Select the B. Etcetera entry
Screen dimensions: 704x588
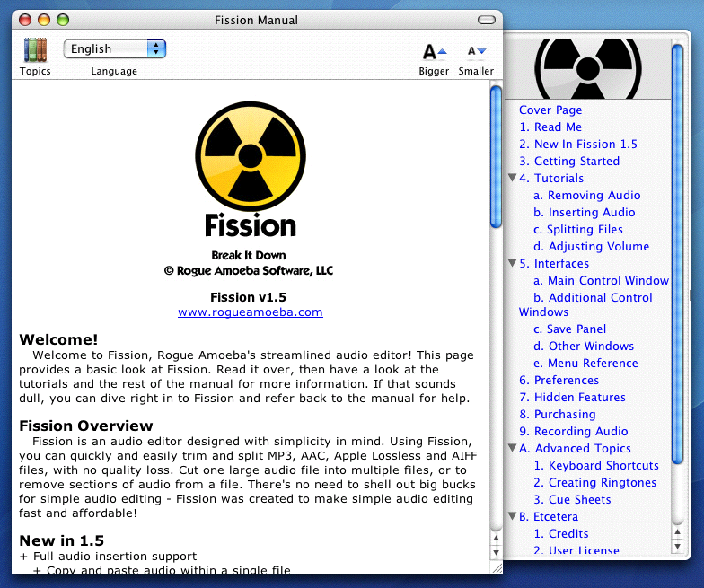pos(549,517)
